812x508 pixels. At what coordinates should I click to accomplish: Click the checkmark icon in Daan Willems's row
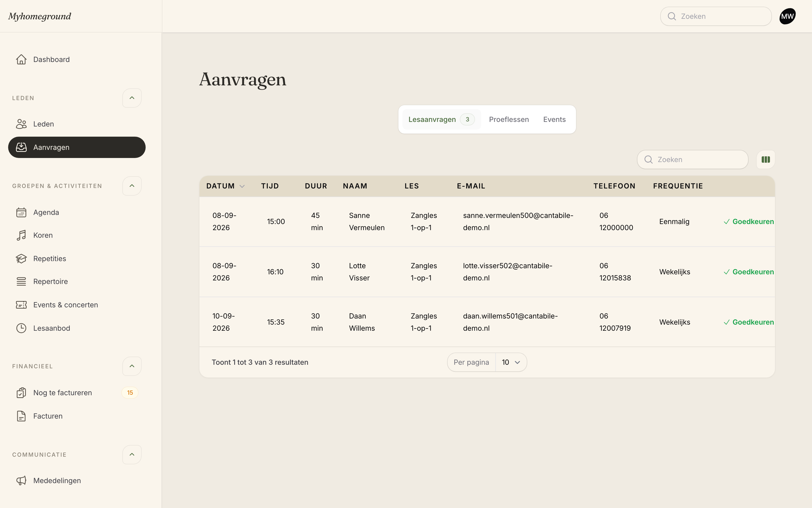(726, 323)
